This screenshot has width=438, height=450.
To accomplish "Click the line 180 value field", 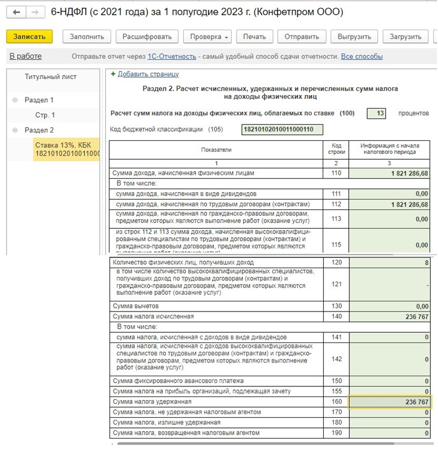I will click(389, 423).
